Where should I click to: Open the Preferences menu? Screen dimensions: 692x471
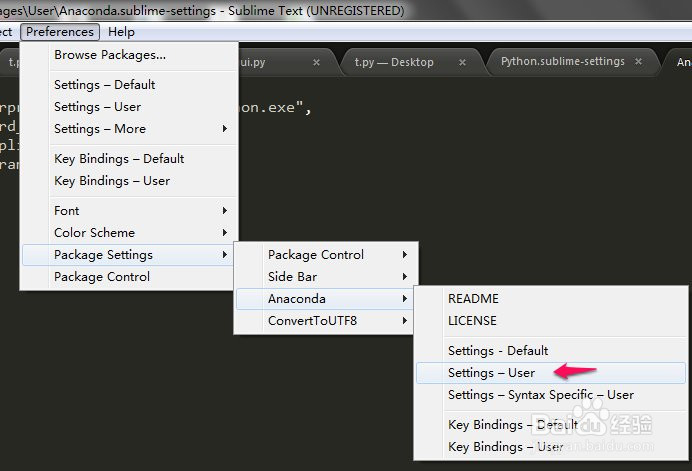[x=60, y=32]
